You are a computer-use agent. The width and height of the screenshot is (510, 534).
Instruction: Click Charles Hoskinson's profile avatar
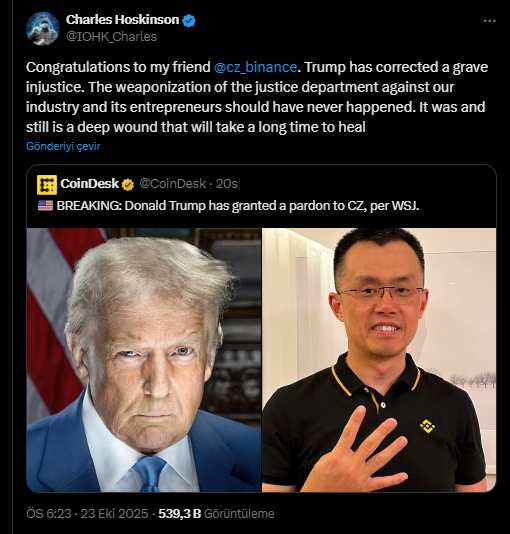[x=42, y=28]
